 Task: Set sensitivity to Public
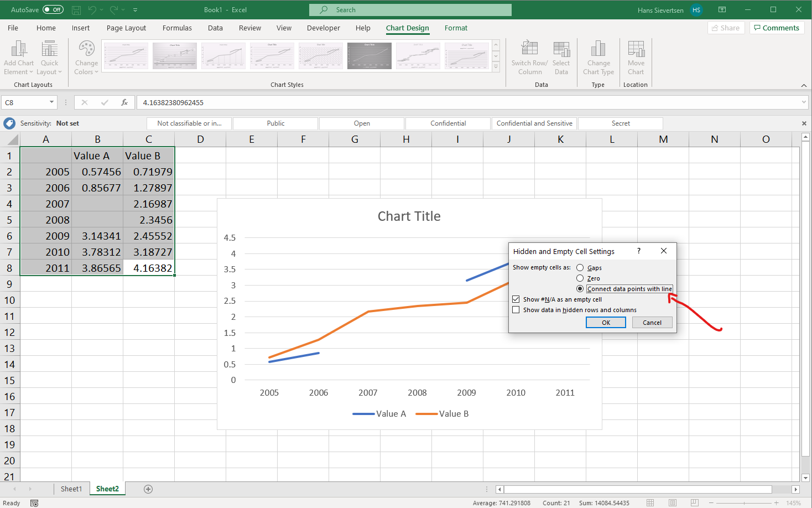coord(275,123)
